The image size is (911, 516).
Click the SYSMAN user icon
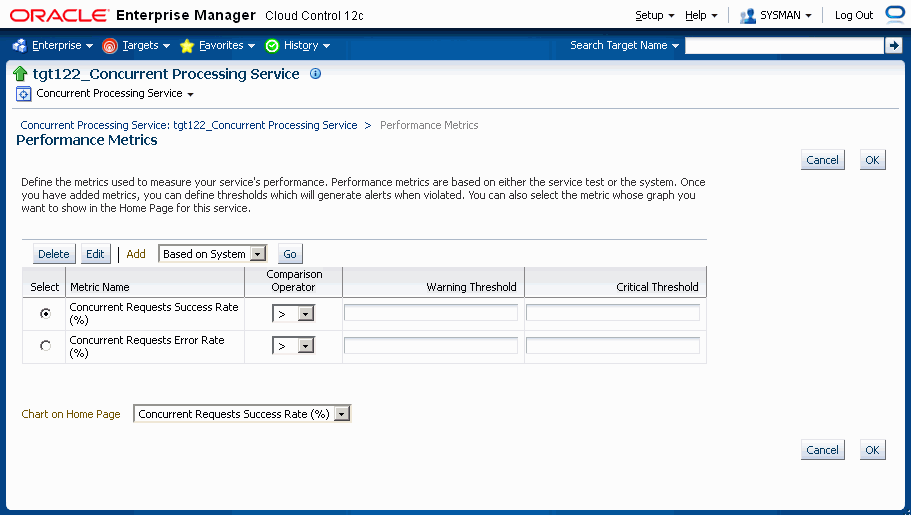click(748, 16)
